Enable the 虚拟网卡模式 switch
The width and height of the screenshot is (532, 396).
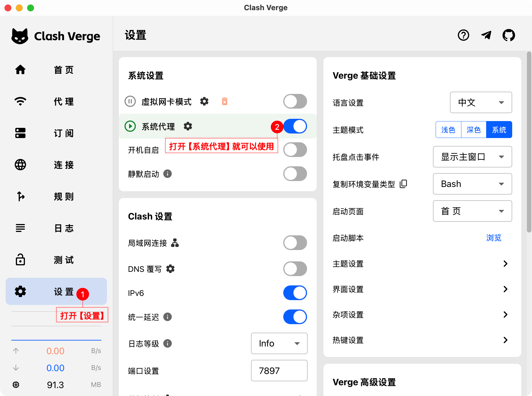295,101
